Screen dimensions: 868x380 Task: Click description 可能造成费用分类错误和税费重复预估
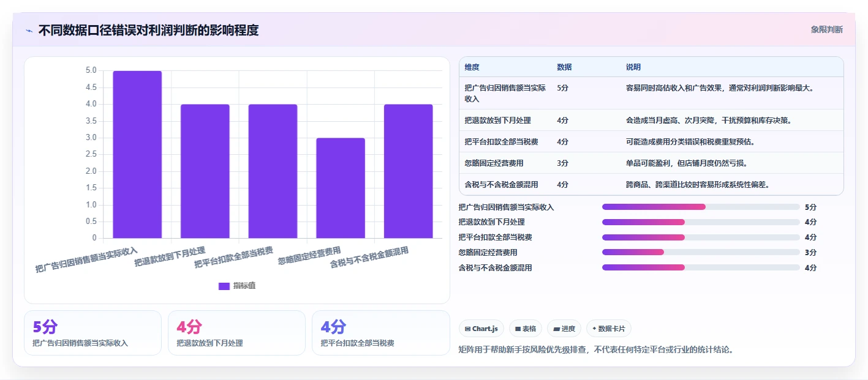(690, 141)
